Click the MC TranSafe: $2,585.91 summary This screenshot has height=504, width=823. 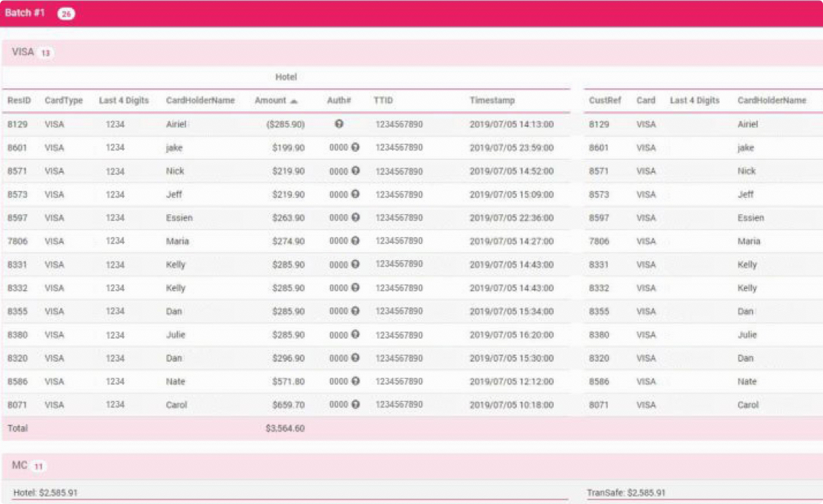[626, 492]
